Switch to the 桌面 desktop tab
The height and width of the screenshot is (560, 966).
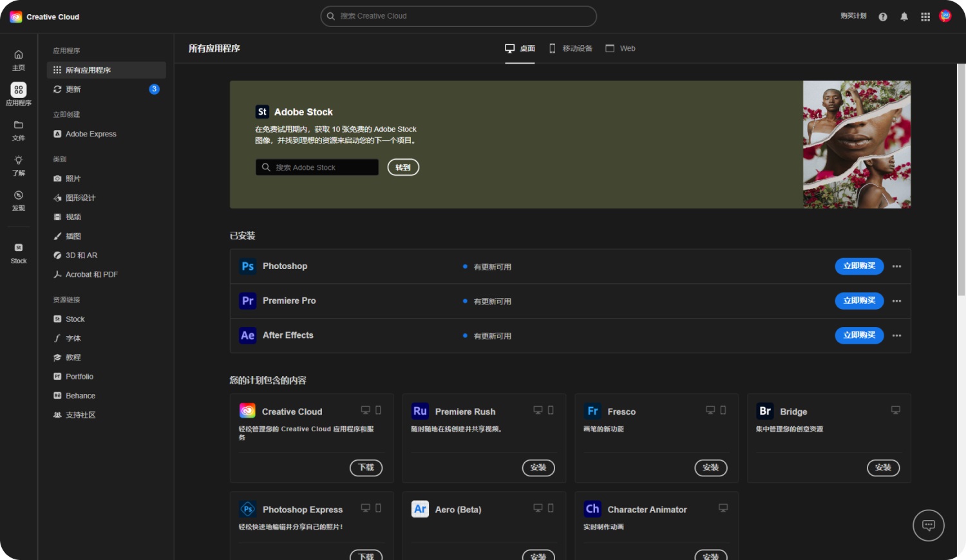click(x=520, y=48)
